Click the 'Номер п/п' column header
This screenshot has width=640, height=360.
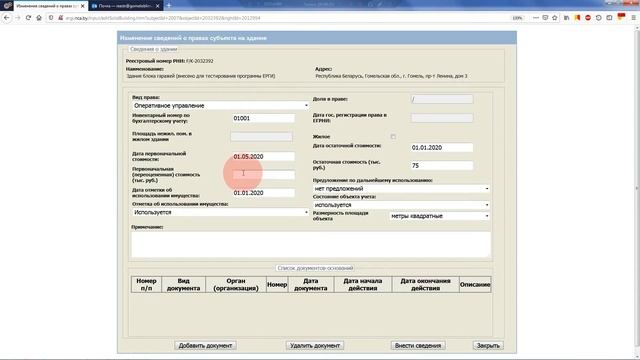point(147,284)
